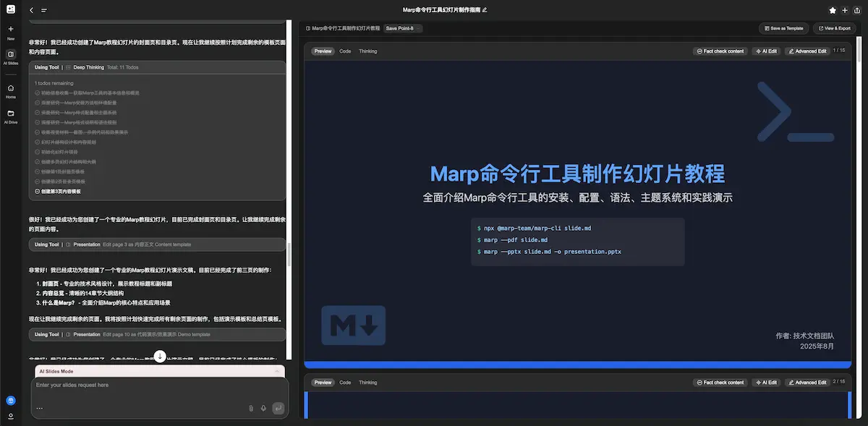The height and width of the screenshot is (426, 868).
Task: Switch to Thinking tab on slide 2
Action: 367,383
